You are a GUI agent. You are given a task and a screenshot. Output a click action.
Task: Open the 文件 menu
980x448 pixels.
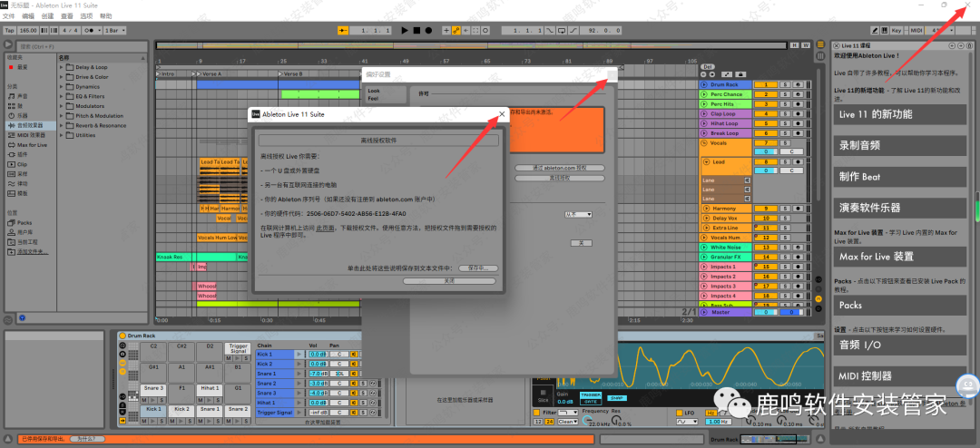[x=10, y=16]
